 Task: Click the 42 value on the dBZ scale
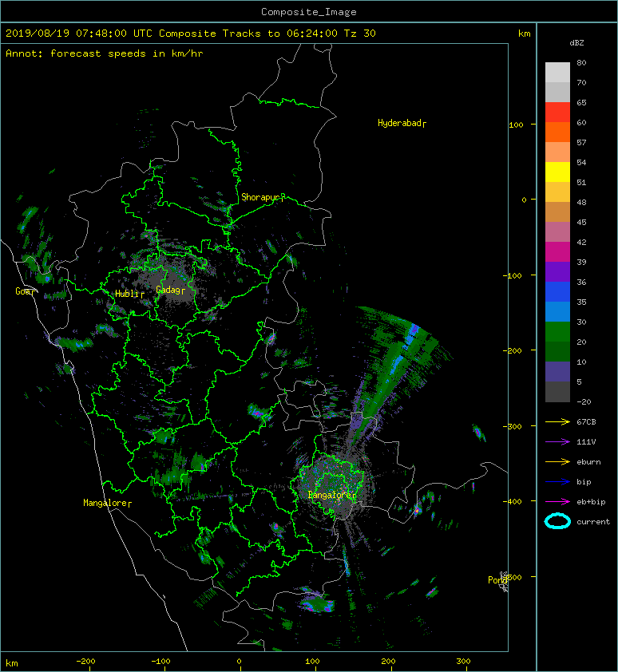tap(581, 242)
